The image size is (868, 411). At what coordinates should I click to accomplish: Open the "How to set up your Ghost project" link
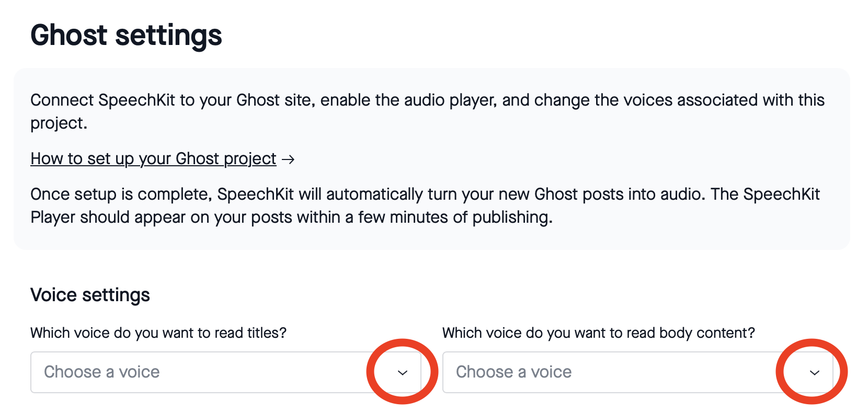153,158
